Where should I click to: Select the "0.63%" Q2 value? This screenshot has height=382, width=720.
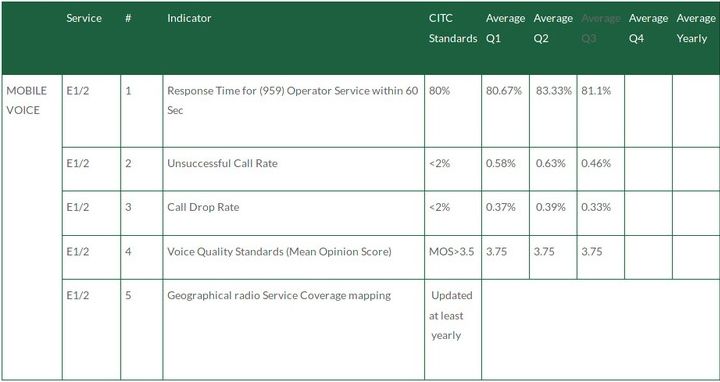point(551,163)
